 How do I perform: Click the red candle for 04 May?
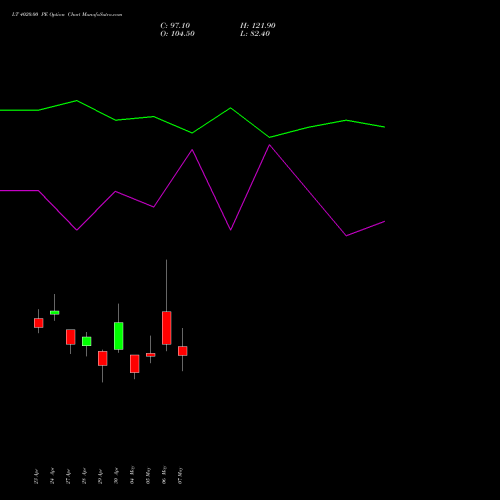(135, 364)
